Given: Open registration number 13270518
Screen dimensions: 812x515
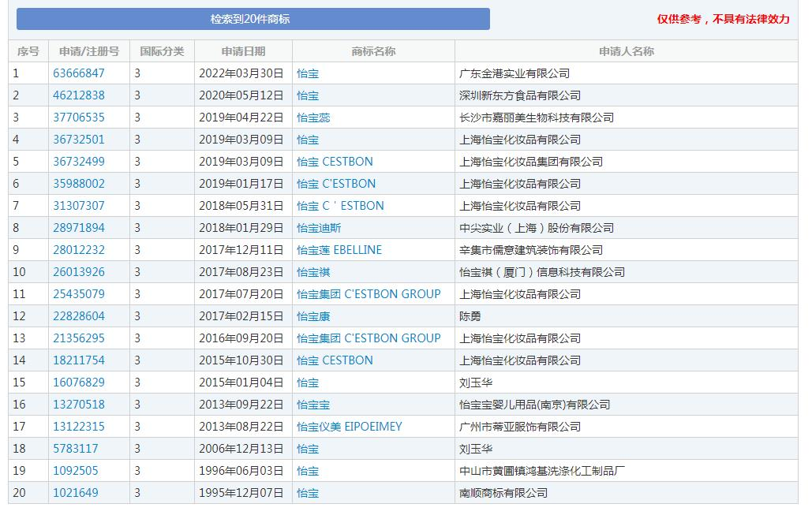Looking at the screenshot, I should (x=79, y=405).
